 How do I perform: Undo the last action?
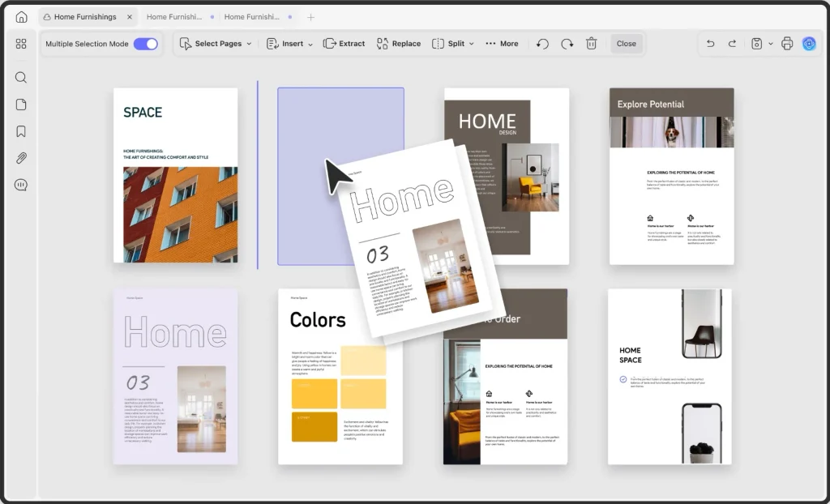[x=710, y=44]
